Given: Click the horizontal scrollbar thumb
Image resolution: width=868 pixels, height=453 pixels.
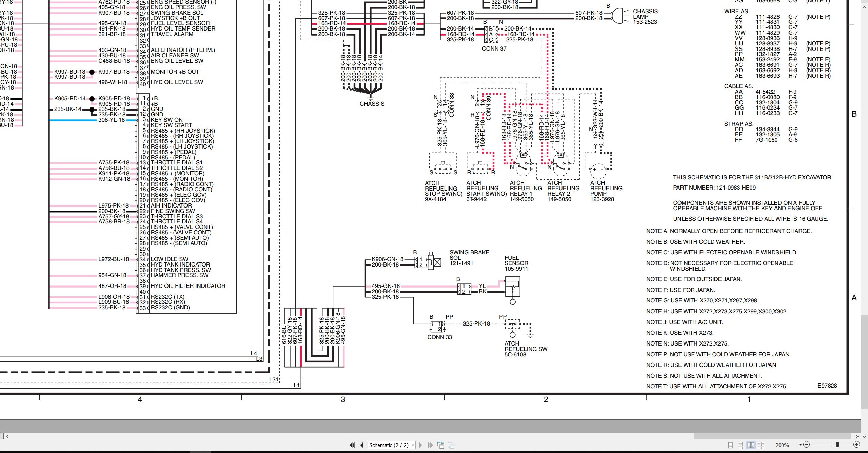Looking at the screenshot, I should (772, 436).
